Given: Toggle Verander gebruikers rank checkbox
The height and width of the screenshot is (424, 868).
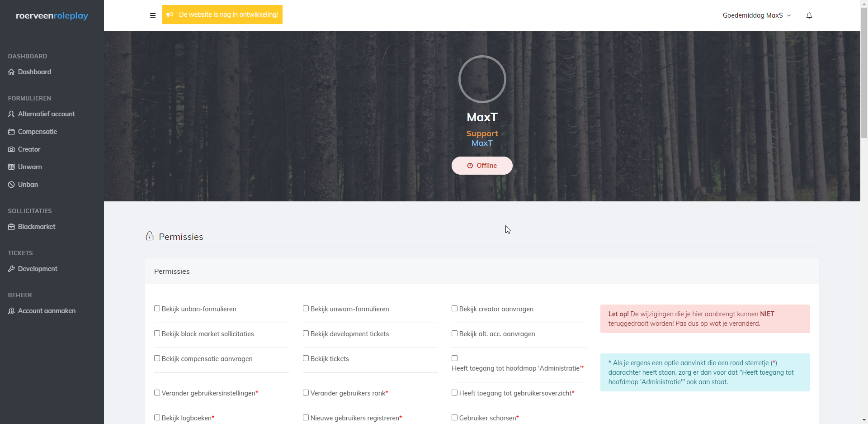Looking at the screenshot, I should coord(306,393).
